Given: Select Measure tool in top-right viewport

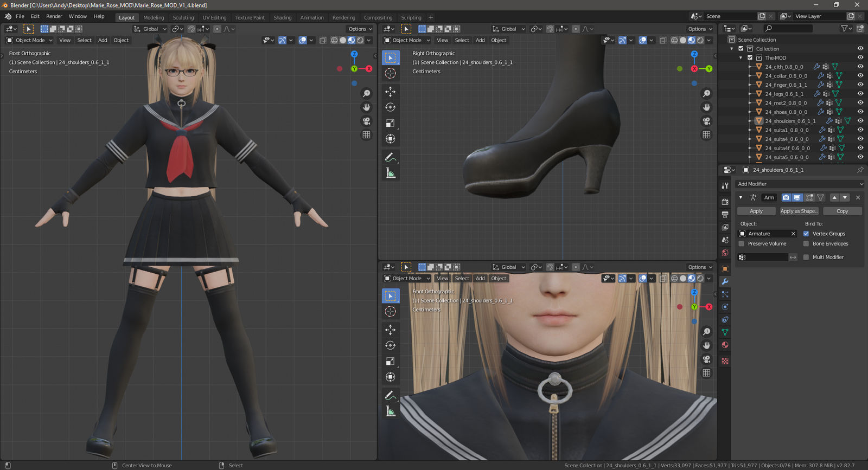Looking at the screenshot, I should click(x=390, y=173).
